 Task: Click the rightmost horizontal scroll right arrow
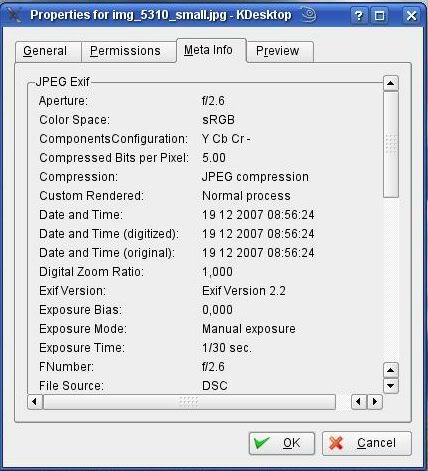375,402
